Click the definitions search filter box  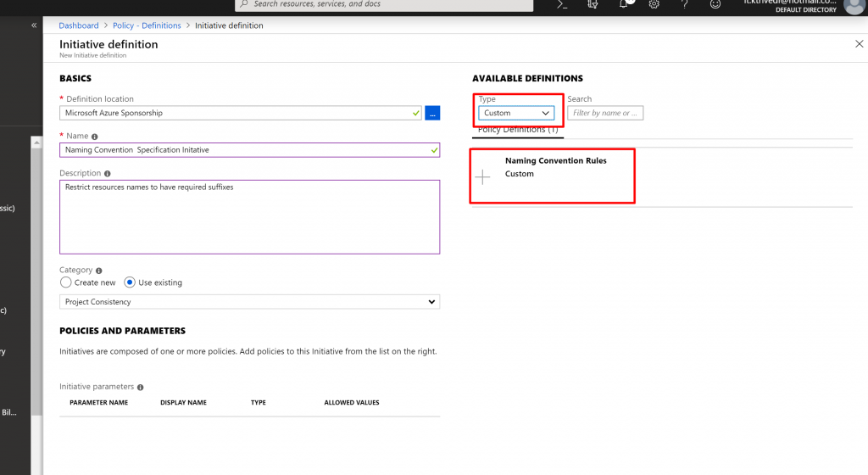pyautogui.click(x=605, y=113)
